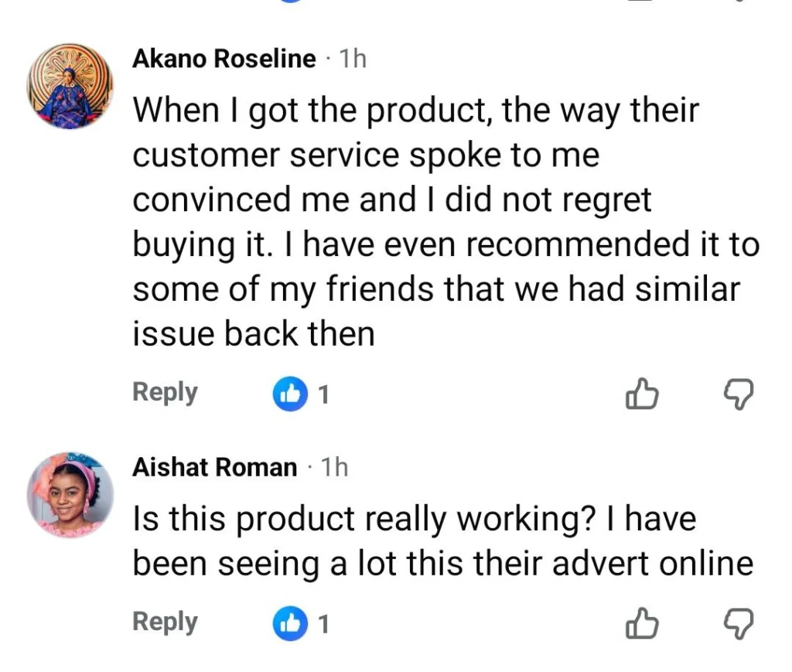Open Akano Roseline's profile from her name
This screenshot has width=792, height=672.
(224, 60)
